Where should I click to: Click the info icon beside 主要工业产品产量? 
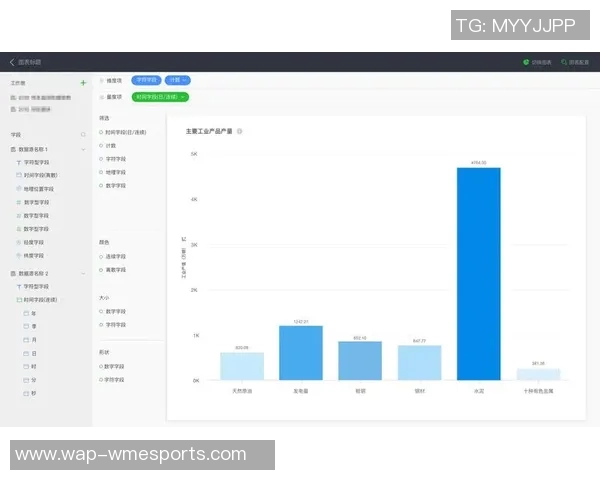click(x=240, y=131)
